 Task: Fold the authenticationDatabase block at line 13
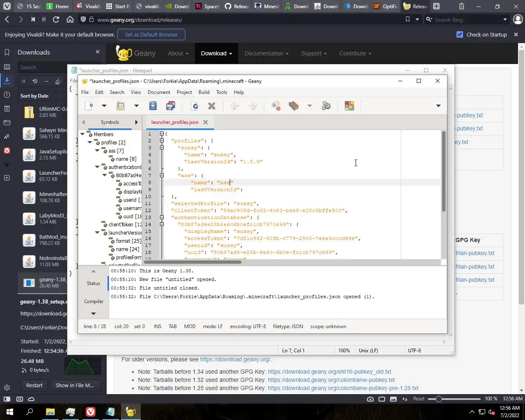pos(162,217)
